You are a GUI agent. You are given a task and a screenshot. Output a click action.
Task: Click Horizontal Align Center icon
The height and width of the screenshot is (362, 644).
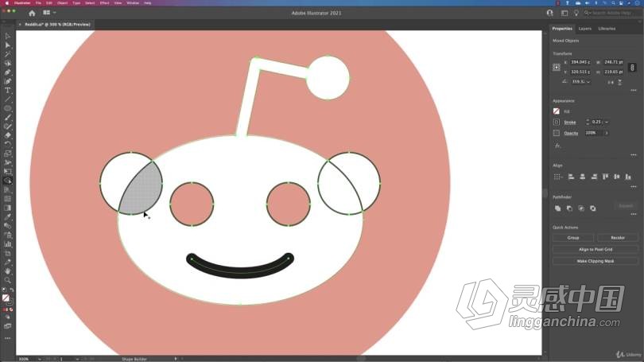[x=583, y=177]
